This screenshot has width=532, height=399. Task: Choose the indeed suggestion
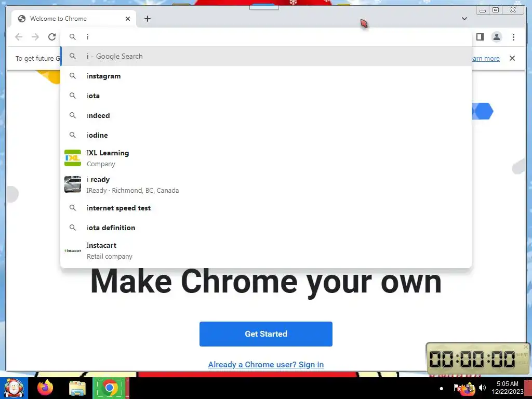click(x=266, y=115)
